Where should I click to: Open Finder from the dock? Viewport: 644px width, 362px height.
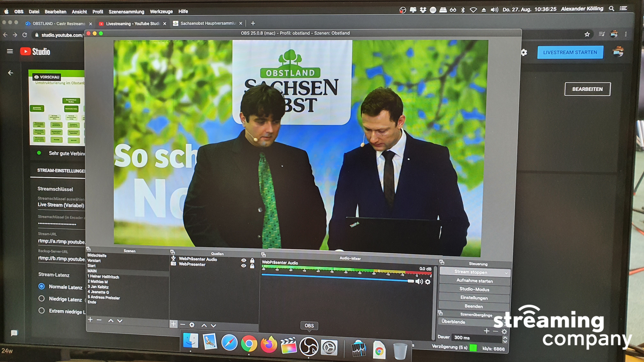tap(191, 342)
